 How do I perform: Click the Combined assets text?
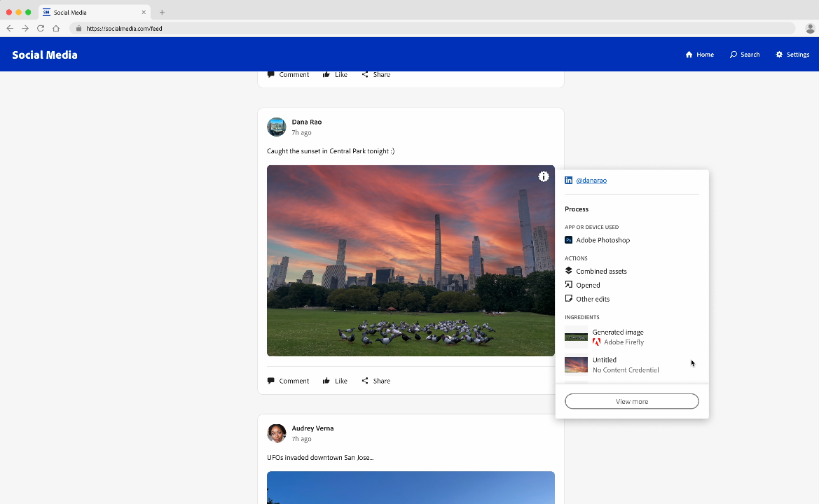point(601,272)
